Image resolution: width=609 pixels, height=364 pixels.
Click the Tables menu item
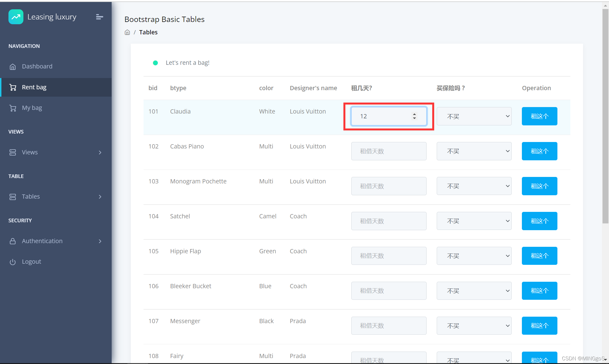[31, 196]
